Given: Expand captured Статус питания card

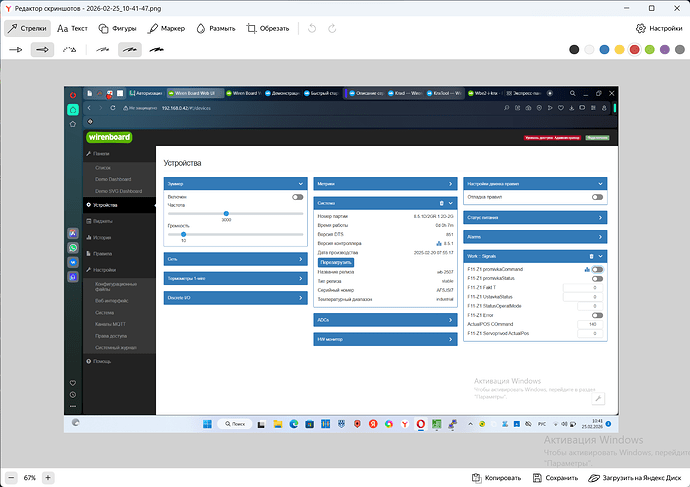Looking at the screenshot, I should click(x=535, y=218).
